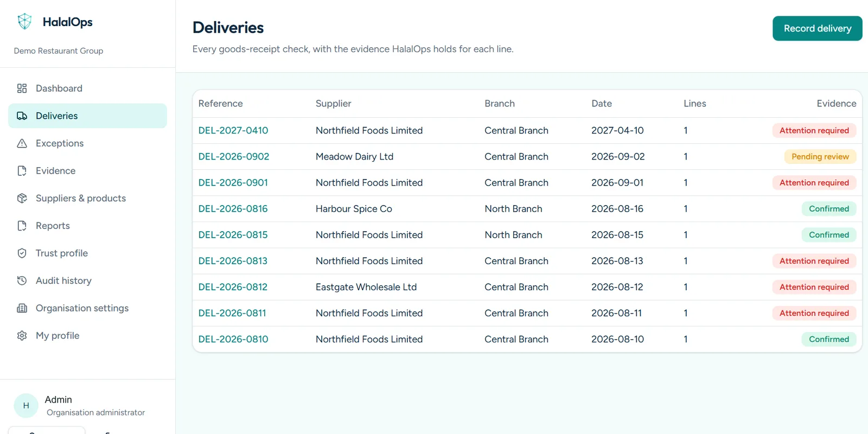Click Attention required badge for DEL-2027-0410
868x434 pixels.
tap(814, 131)
